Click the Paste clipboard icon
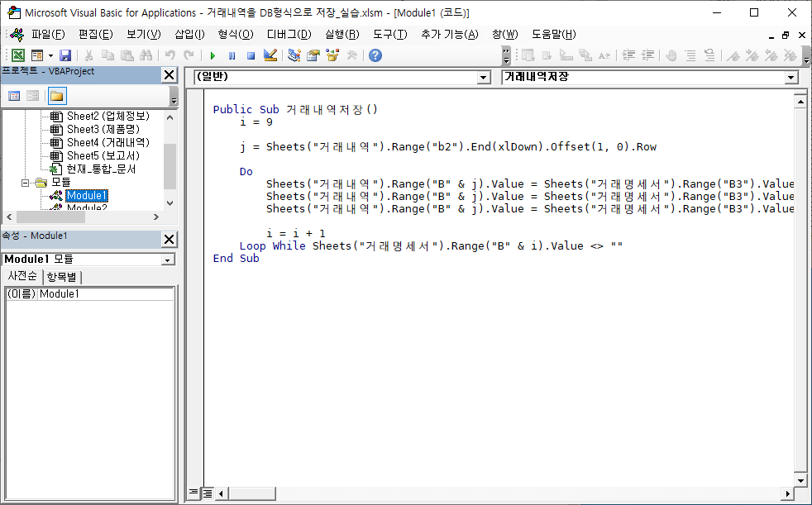The height and width of the screenshot is (505, 812). click(x=127, y=55)
